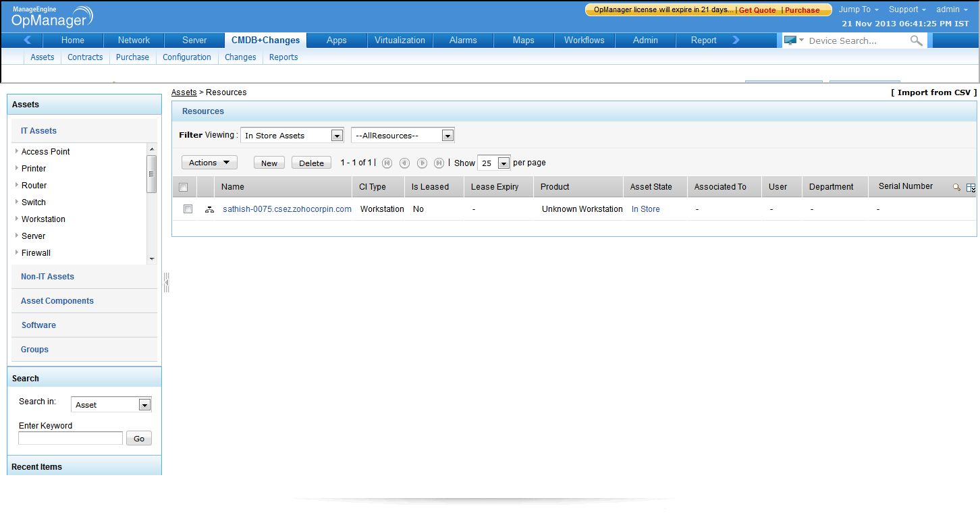
Task: Expand the Printer tree node
Action: point(17,168)
